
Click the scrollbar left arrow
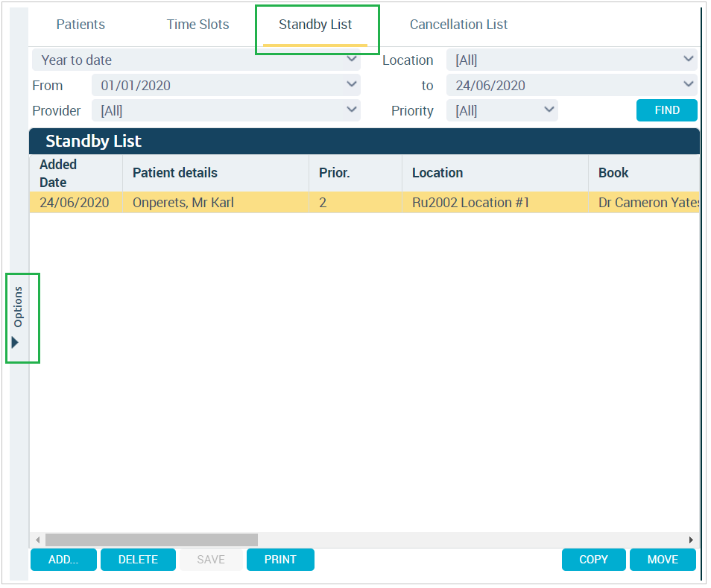pos(37,540)
